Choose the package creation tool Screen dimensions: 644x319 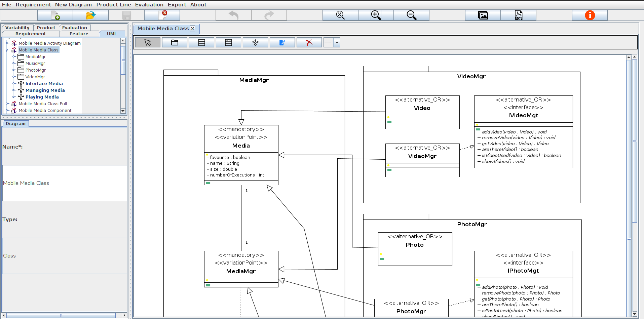pyautogui.click(x=175, y=42)
